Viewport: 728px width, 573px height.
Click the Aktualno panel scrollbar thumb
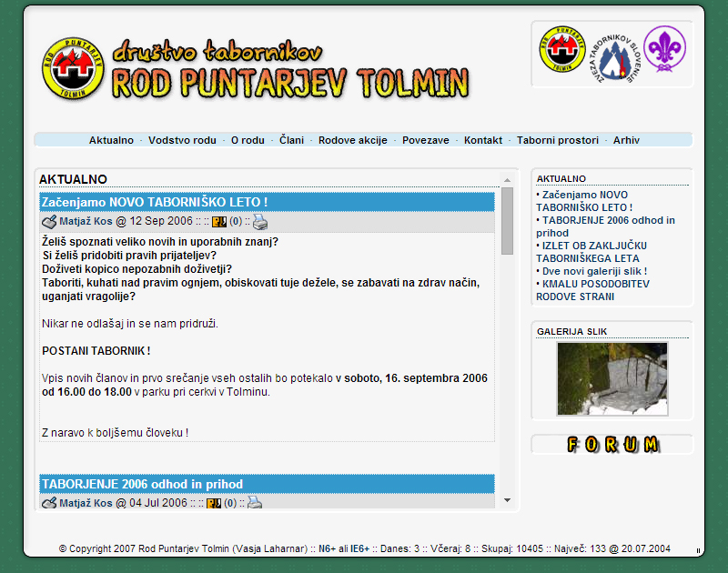point(508,221)
